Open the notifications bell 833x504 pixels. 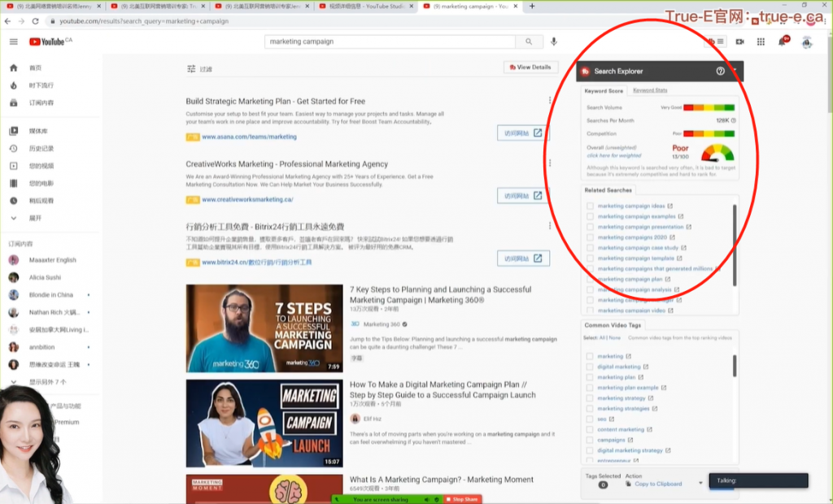(782, 41)
